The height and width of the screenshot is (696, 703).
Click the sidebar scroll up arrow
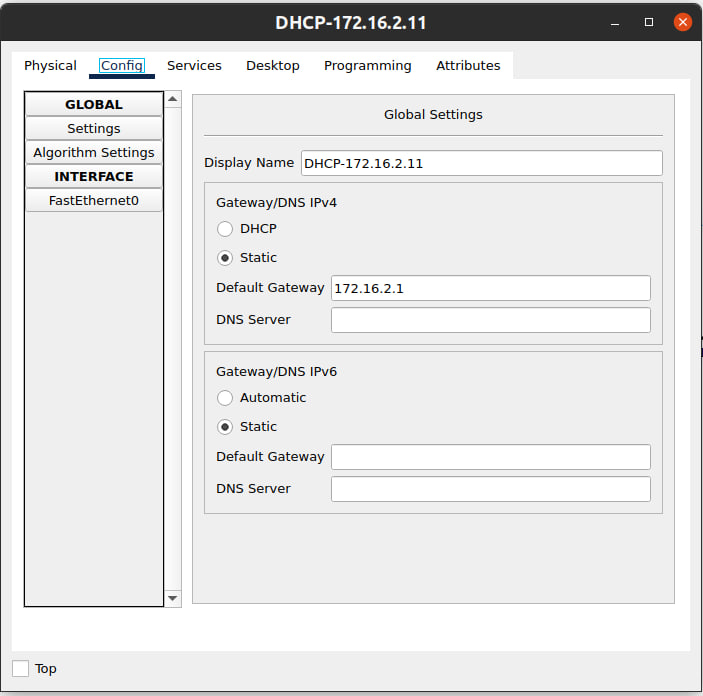[x=173, y=99]
